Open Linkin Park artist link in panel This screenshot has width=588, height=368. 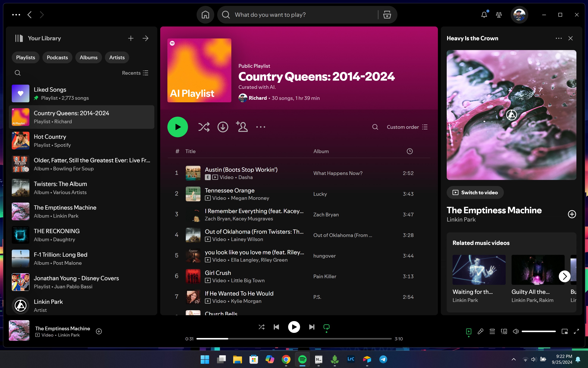point(461,220)
